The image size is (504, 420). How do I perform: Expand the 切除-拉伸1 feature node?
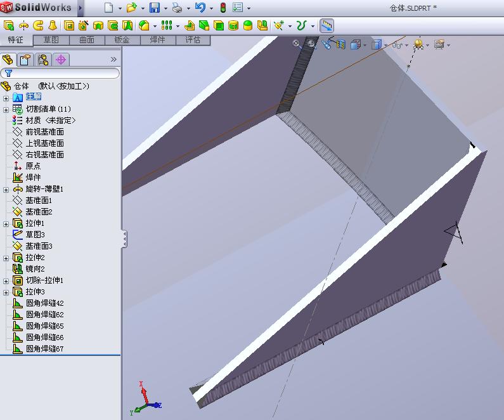(x=6, y=281)
